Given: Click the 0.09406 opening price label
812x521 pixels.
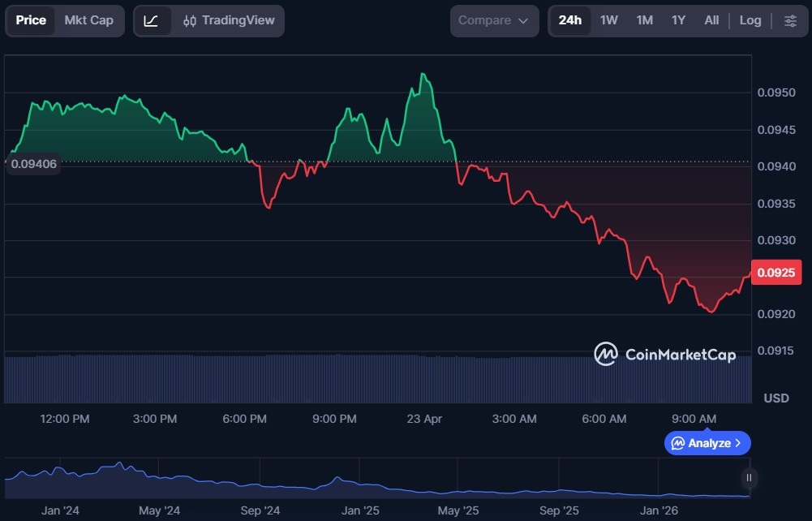Looking at the screenshot, I should click(33, 164).
